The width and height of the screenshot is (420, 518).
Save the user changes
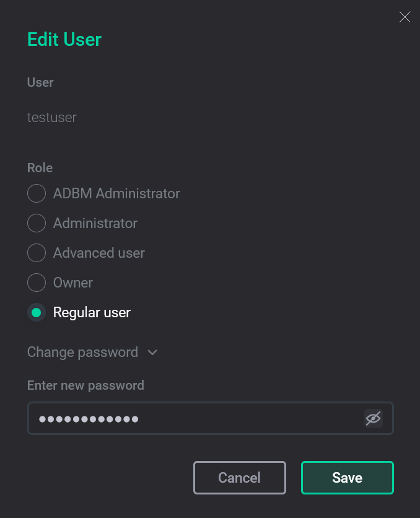347,477
